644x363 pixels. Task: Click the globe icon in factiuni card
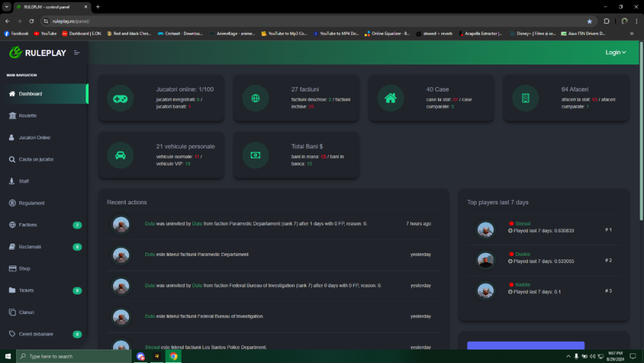pyautogui.click(x=255, y=99)
